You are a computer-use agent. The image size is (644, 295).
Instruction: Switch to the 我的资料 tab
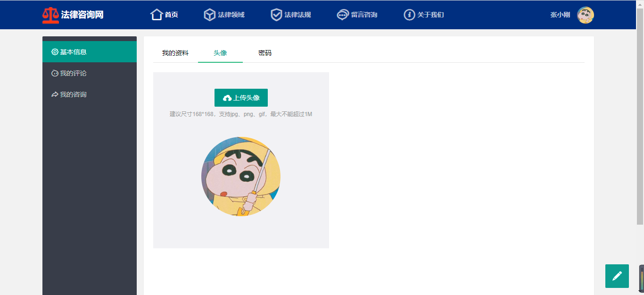tap(175, 53)
